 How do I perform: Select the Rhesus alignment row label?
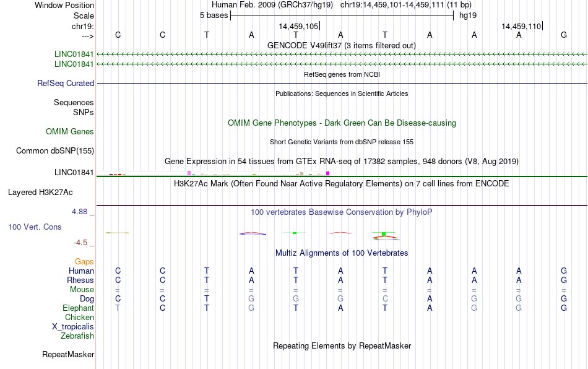point(80,280)
